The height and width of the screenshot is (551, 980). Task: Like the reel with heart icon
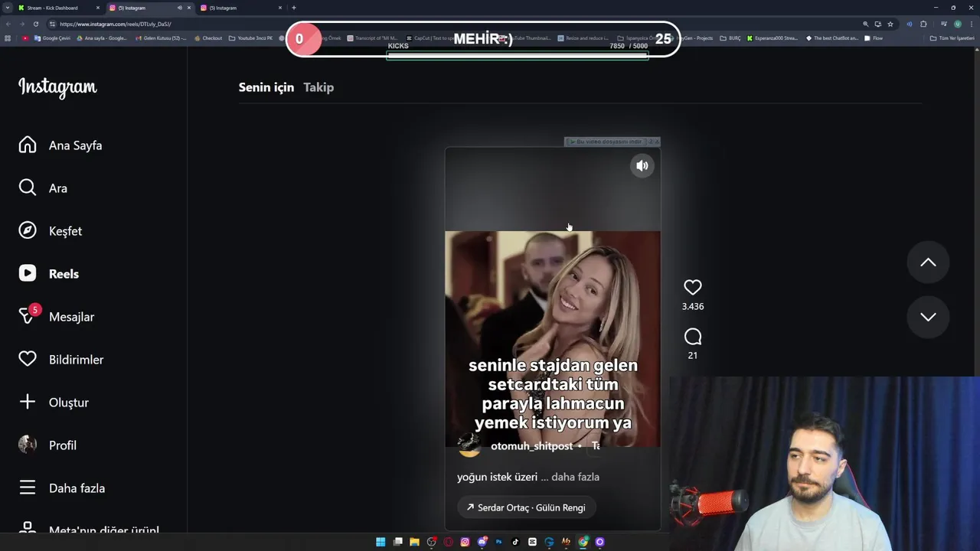(x=692, y=287)
